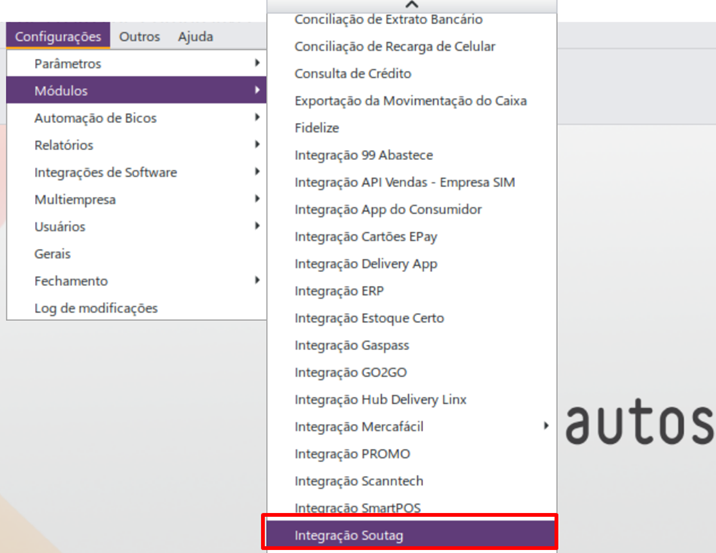The height and width of the screenshot is (553, 716).
Task: Click the arrow beside Multiempresa
Action: tap(258, 198)
